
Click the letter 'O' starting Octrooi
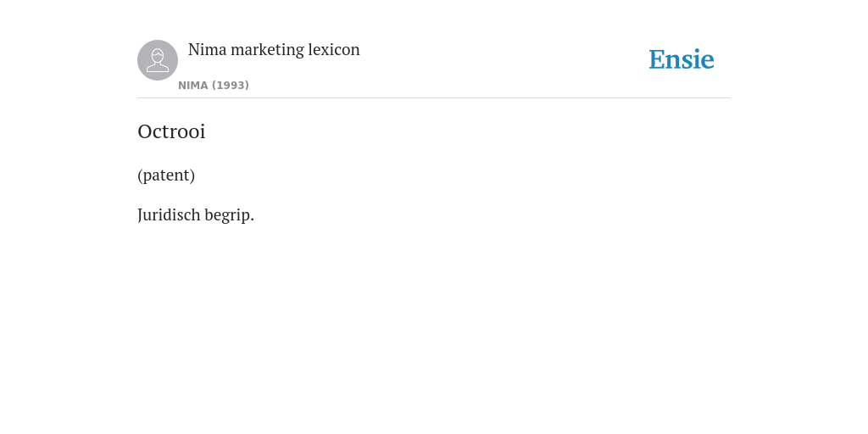tap(144, 131)
